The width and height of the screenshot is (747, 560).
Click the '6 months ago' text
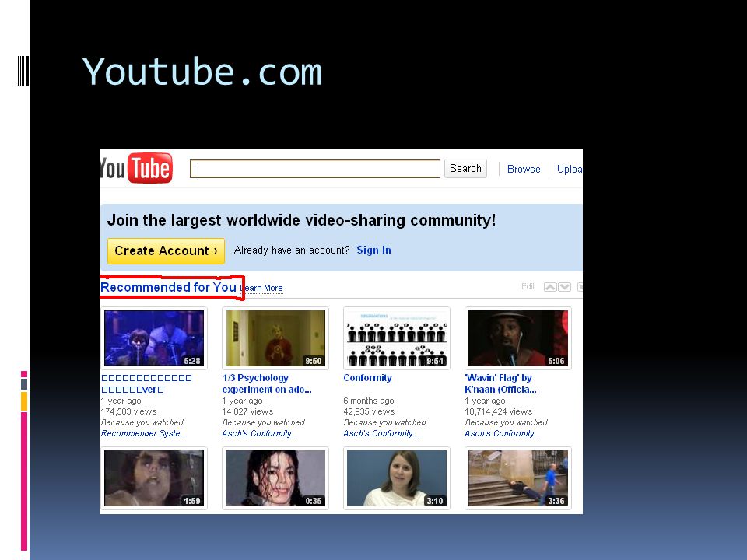[369, 401]
